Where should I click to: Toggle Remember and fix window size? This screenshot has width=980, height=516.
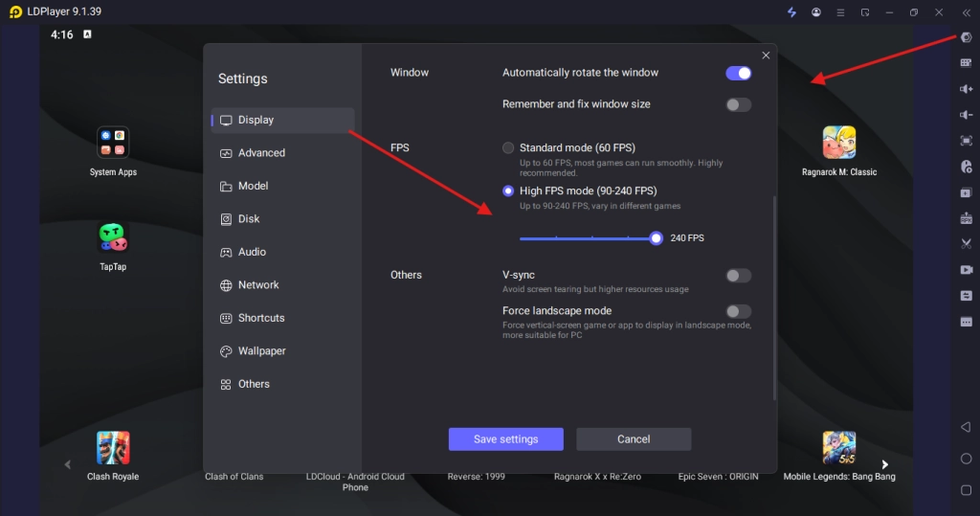click(738, 104)
